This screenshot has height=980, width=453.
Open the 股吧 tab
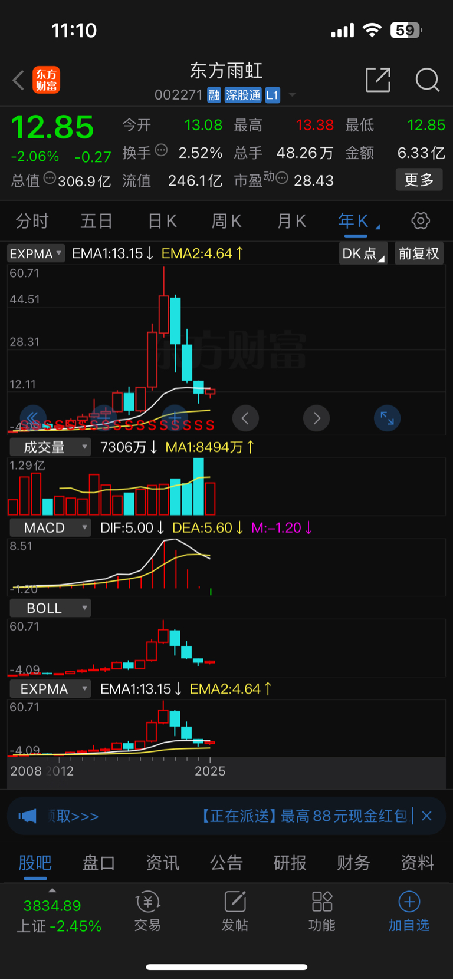tap(35, 863)
